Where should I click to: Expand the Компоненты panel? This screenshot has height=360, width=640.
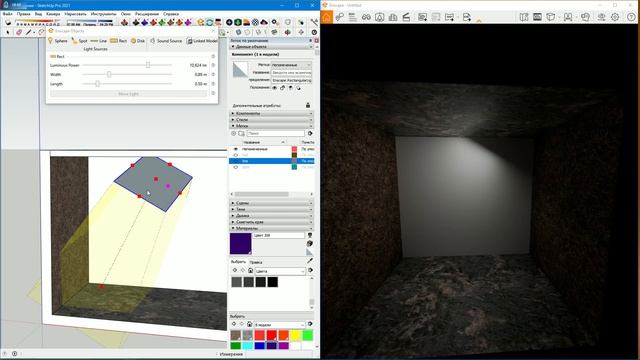coord(272,113)
